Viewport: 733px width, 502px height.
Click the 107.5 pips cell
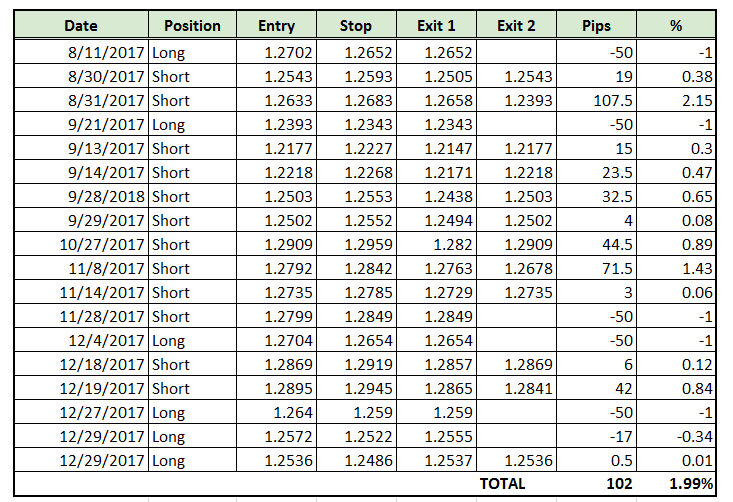click(x=596, y=100)
